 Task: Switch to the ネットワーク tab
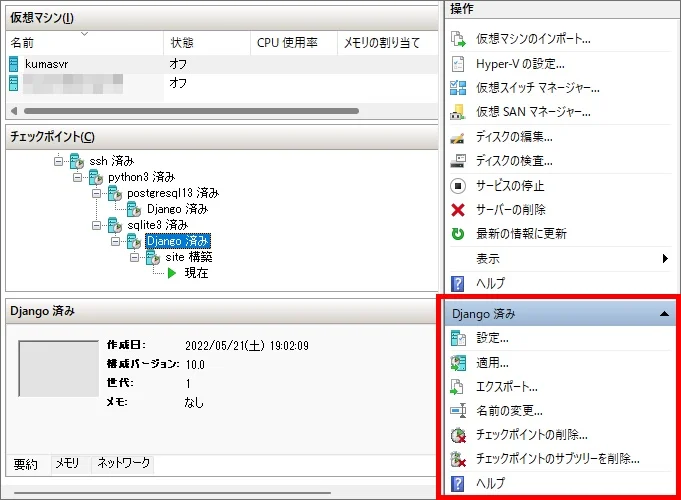pos(123,464)
